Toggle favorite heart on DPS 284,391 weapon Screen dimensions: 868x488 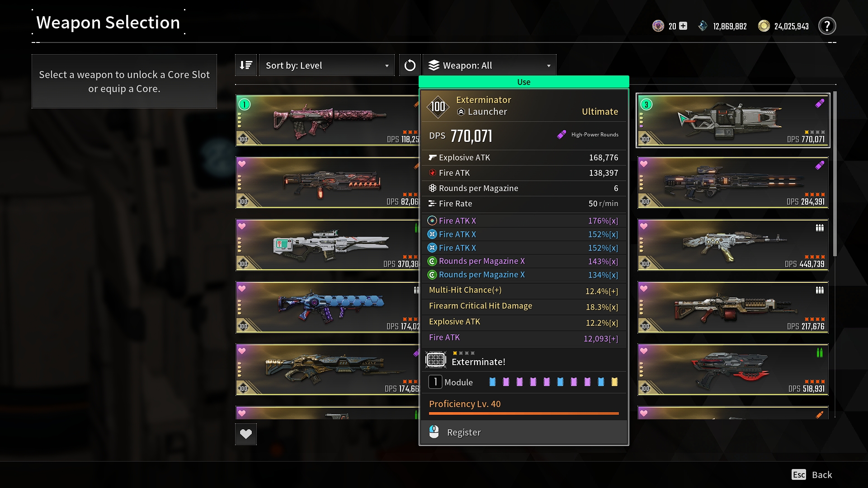[644, 164]
